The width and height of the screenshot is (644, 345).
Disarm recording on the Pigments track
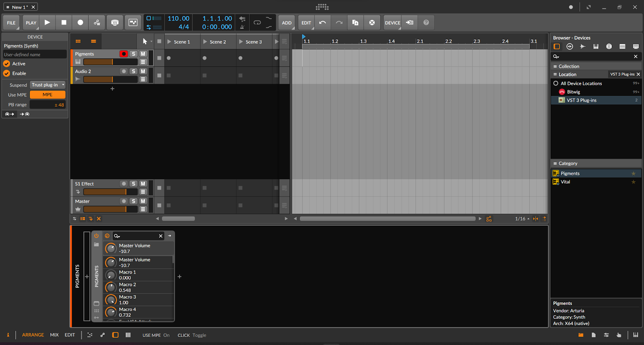pyautogui.click(x=124, y=54)
